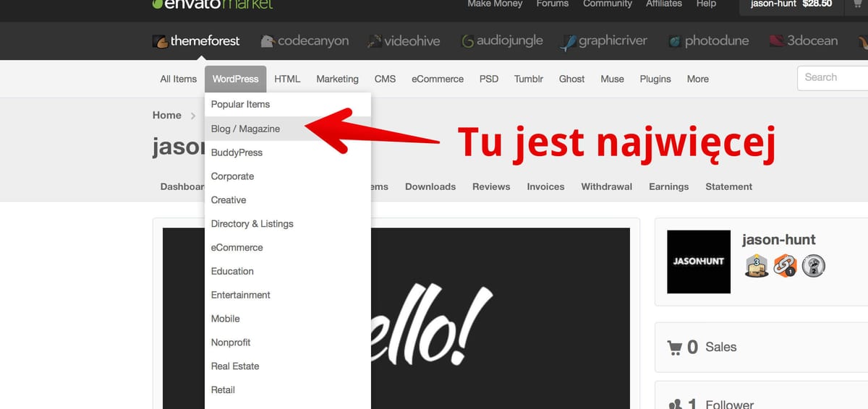Switch to the Earnings tab
The width and height of the screenshot is (868, 409).
coord(669,186)
